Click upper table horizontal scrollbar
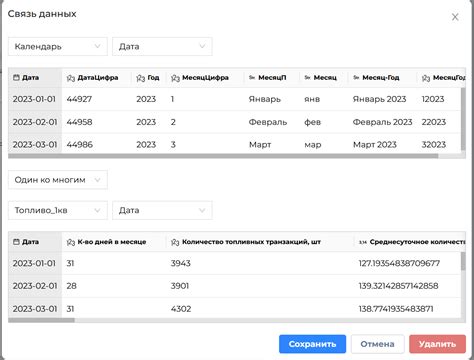Image resolution: width=474 pixels, height=360 pixels. pyautogui.click(x=223, y=156)
